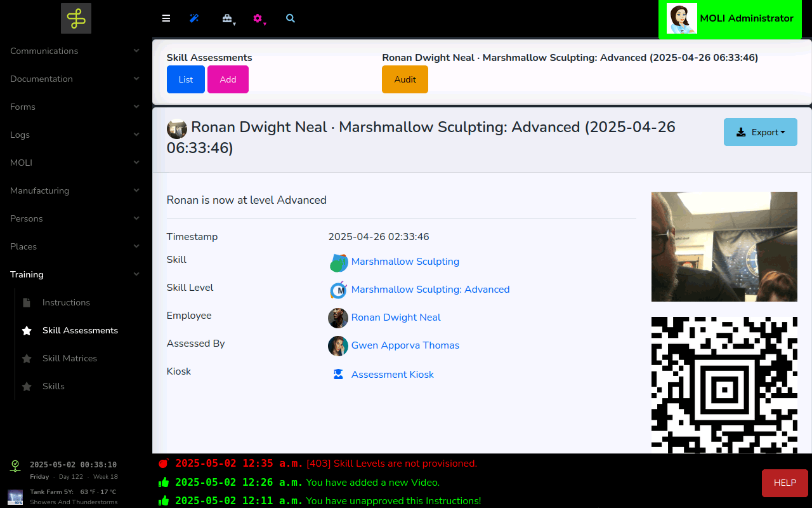Go to Instructions in Training menu
812x508 pixels.
pyautogui.click(x=66, y=302)
